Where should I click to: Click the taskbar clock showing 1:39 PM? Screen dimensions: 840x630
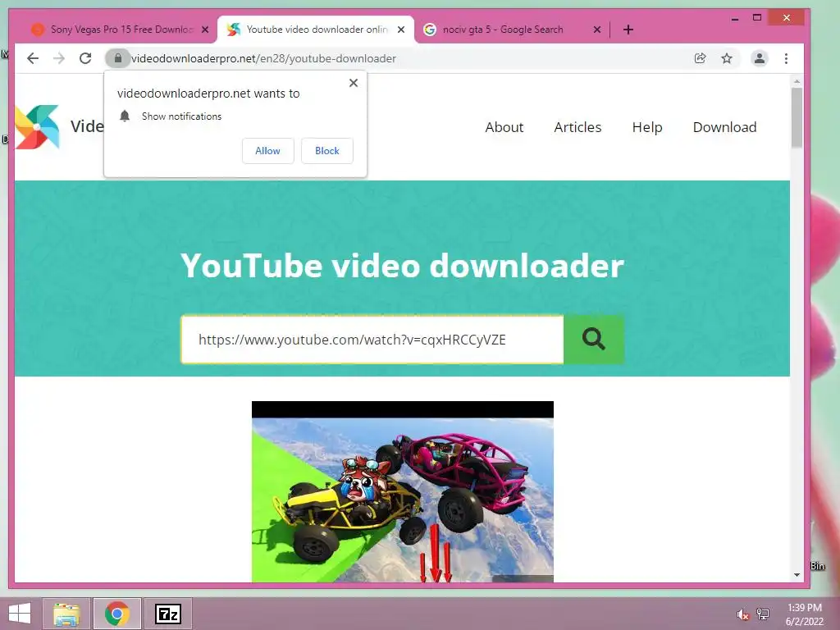[x=804, y=614]
